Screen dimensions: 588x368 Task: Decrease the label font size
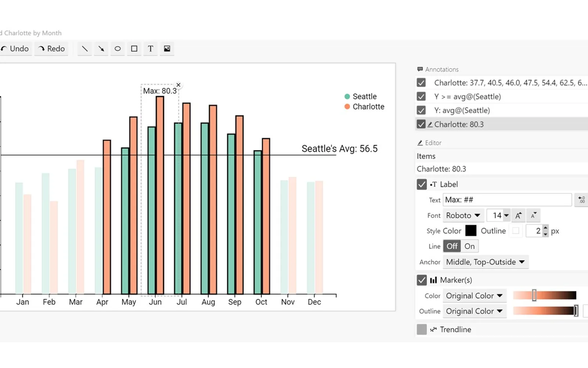click(x=533, y=215)
